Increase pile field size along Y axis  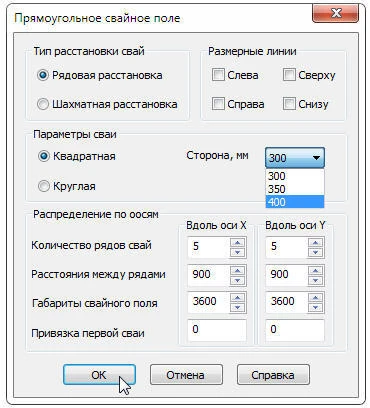click(315, 298)
